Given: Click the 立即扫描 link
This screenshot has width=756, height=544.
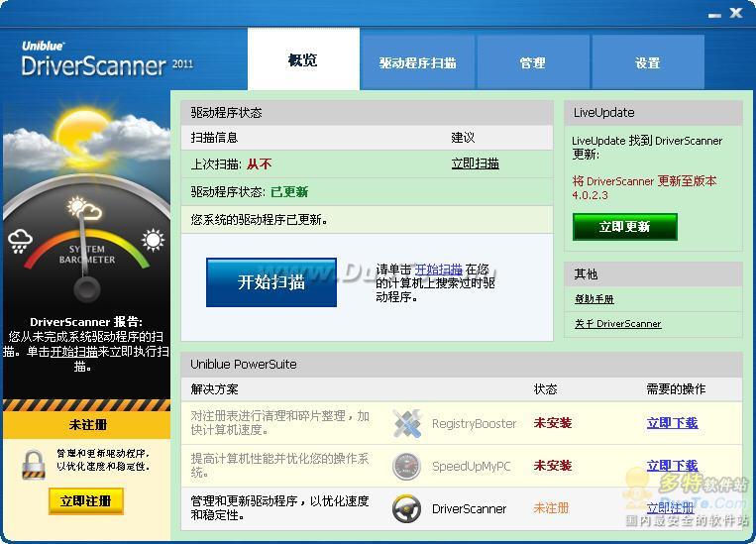Looking at the screenshot, I should (475, 163).
